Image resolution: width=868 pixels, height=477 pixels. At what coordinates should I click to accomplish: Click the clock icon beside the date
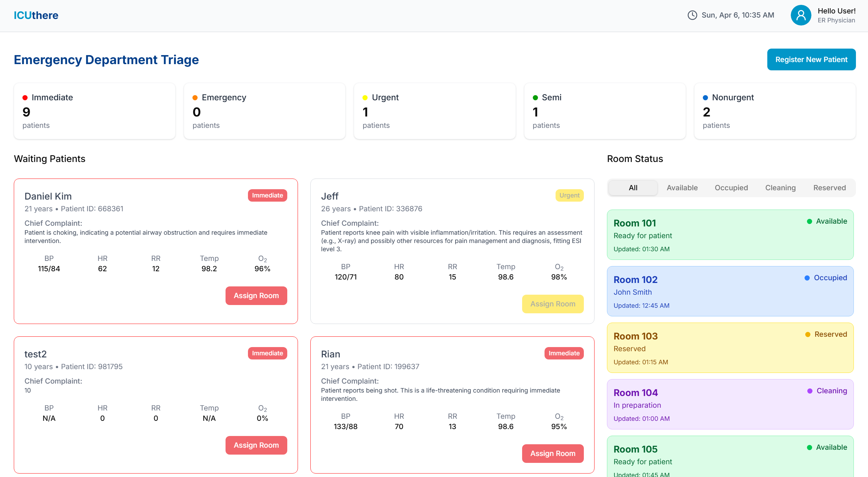click(x=692, y=15)
